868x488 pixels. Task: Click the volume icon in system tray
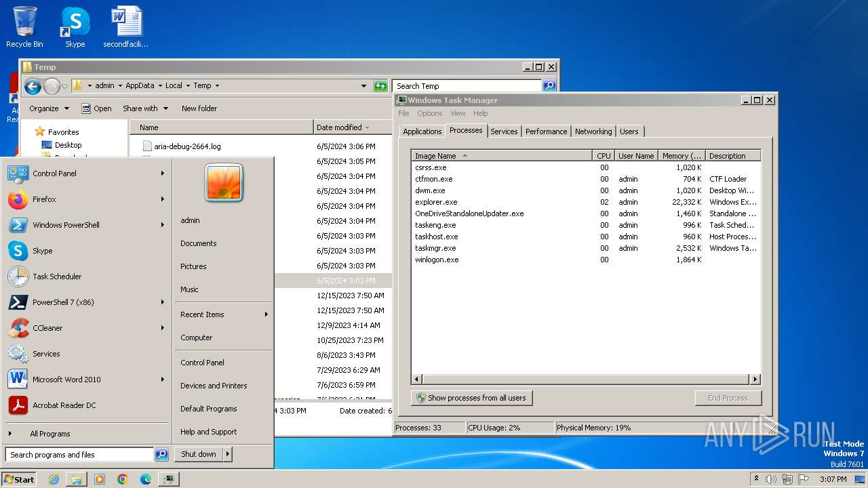771,479
